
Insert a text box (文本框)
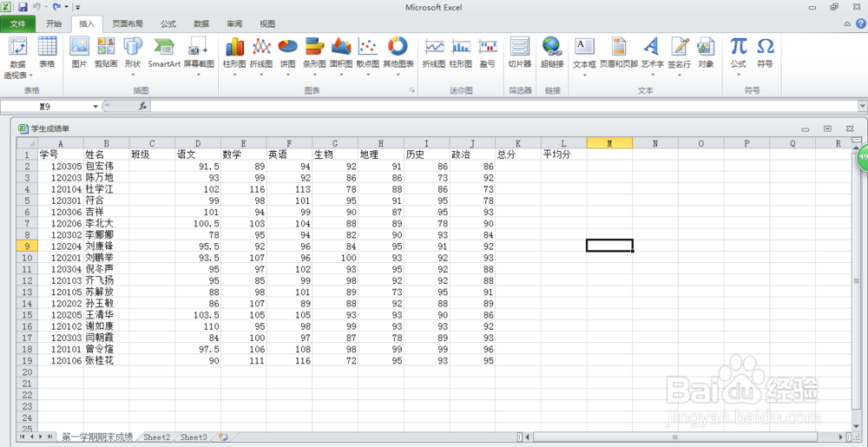click(584, 56)
